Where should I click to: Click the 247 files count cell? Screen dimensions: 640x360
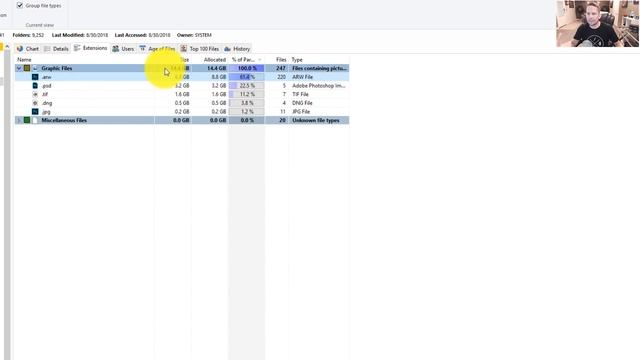coord(281,68)
